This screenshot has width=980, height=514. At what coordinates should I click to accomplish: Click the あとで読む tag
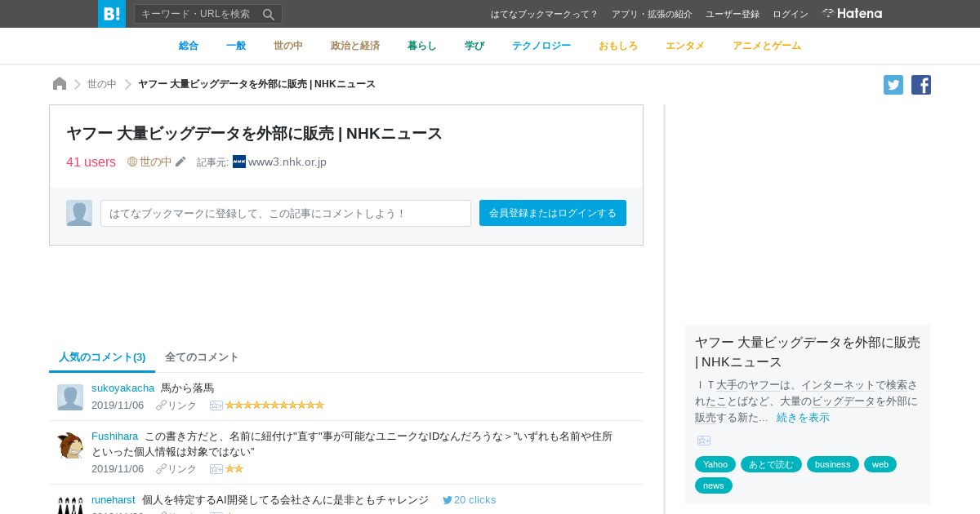click(x=771, y=464)
